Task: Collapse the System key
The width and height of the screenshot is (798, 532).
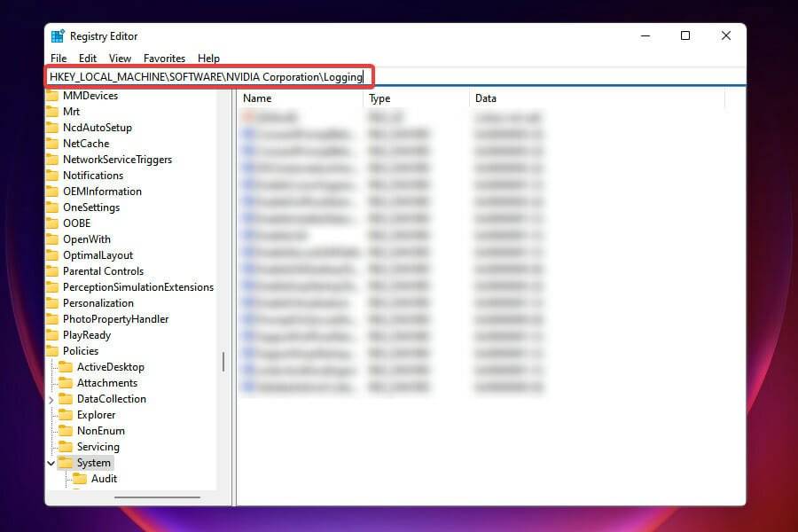Action: tap(51, 462)
